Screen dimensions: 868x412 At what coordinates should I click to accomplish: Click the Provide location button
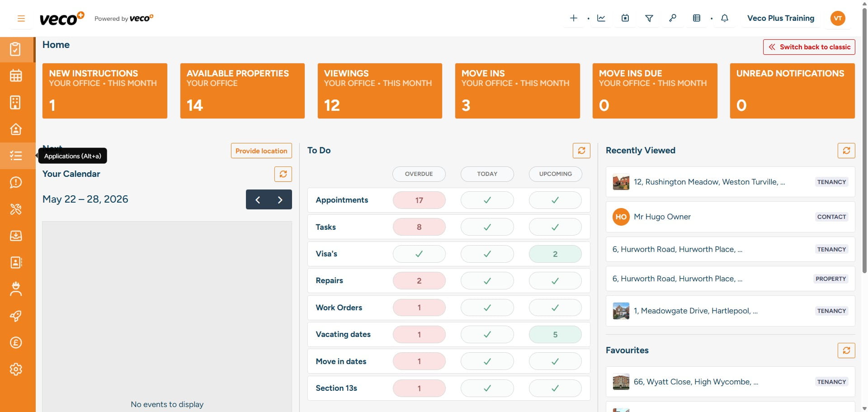(x=261, y=151)
